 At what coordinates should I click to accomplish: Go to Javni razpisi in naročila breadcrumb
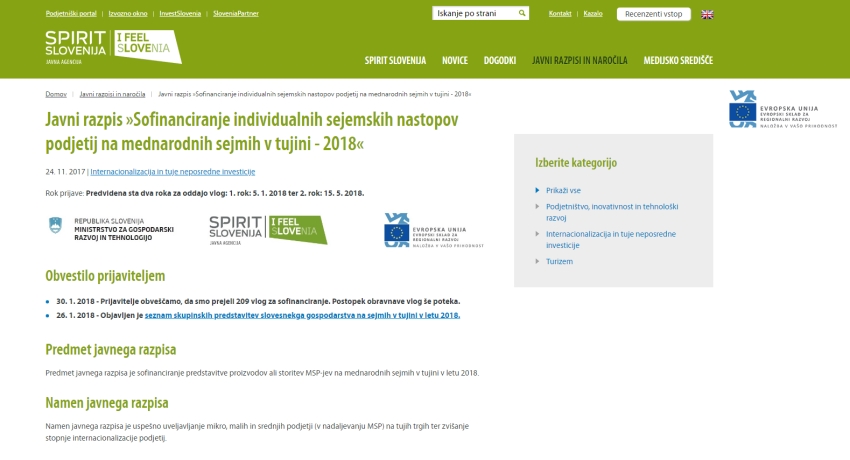pyautogui.click(x=112, y=94)
